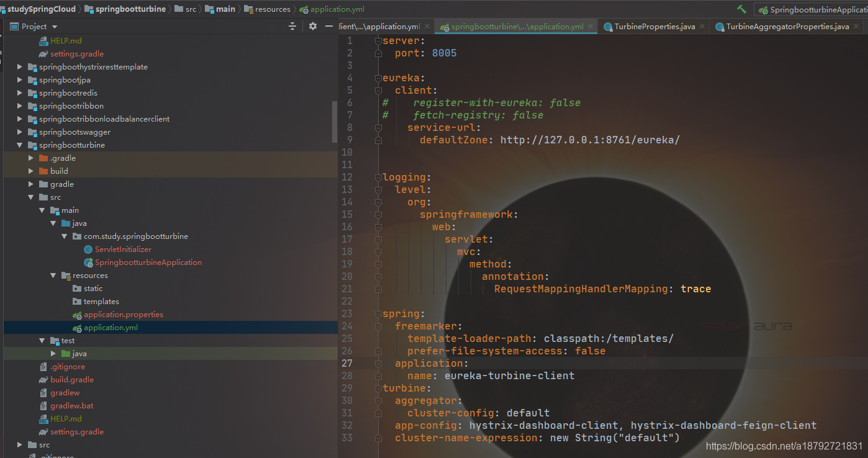Collapse the springbootturbine module
This screenshot has height=458, width=868.
[x=20, y=145]
